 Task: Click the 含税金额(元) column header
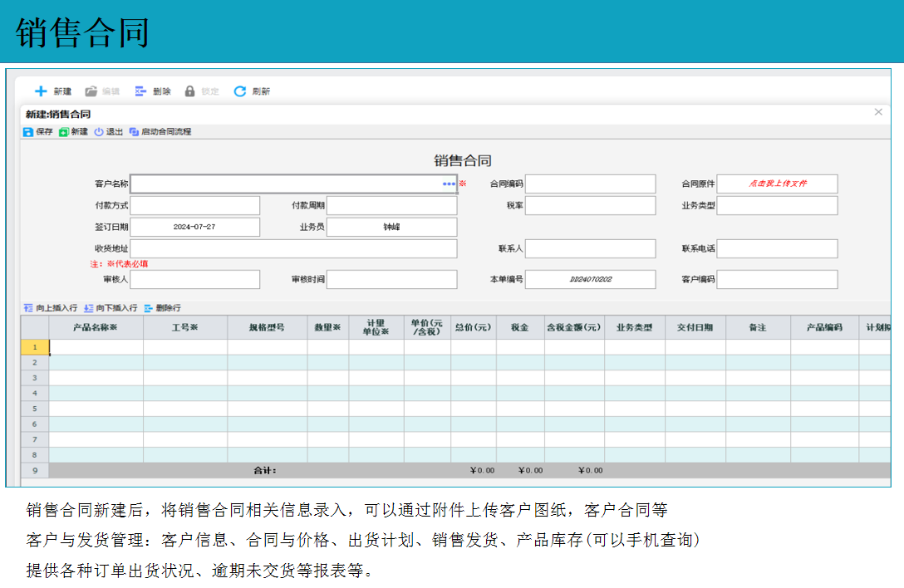[574, 327]
